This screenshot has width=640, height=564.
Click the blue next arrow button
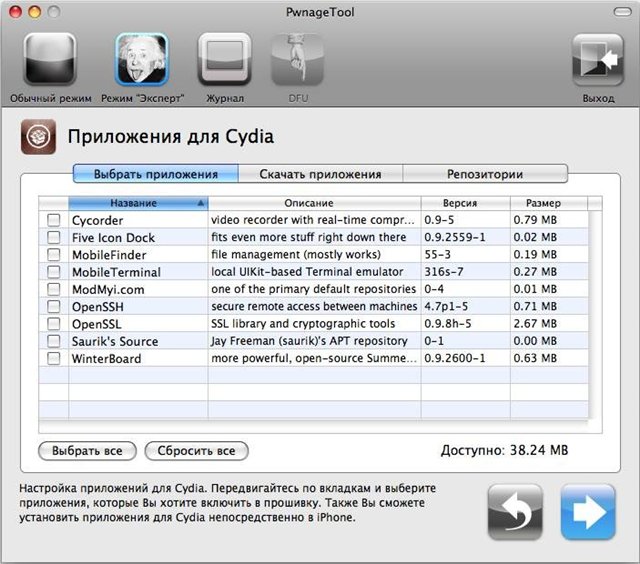click(588, 512)
